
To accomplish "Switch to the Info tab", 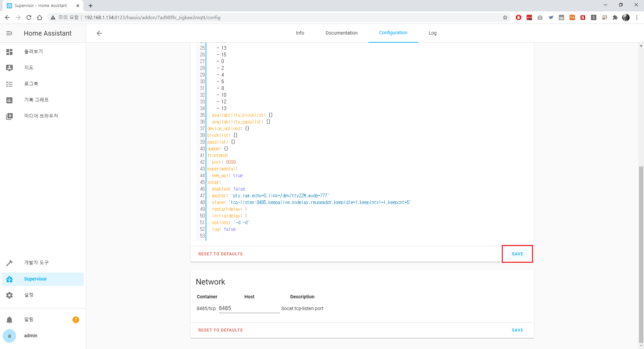I will coord(300,33).
